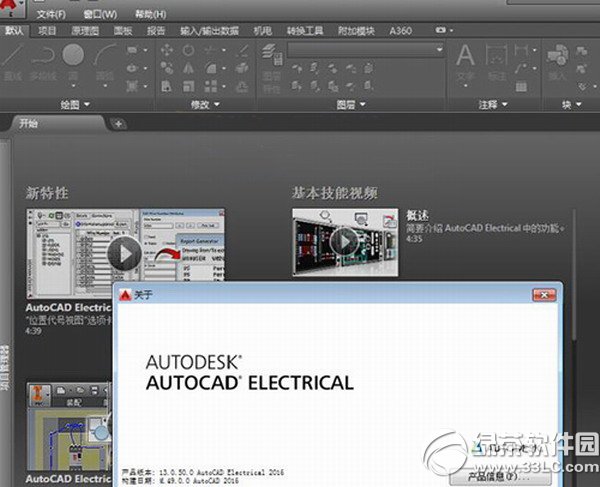Switch to the 原理图 ribbon tab

click(x=85, y=31)
